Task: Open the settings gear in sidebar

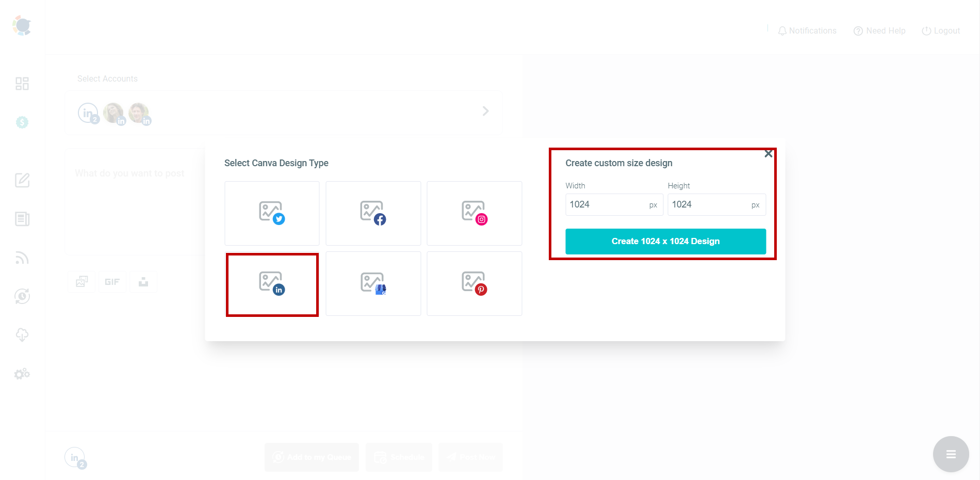Action: point(22,373)
